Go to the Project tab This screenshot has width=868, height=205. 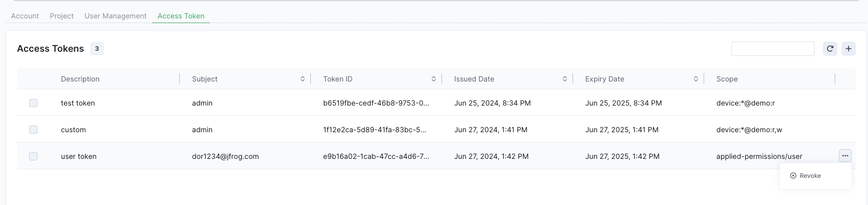[x=62, y=16]
